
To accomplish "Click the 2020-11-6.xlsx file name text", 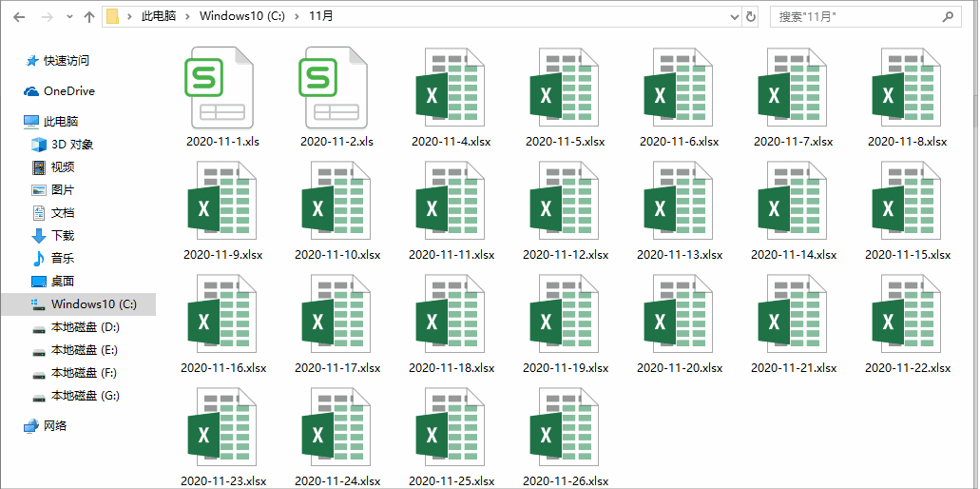I will (680, 142).
